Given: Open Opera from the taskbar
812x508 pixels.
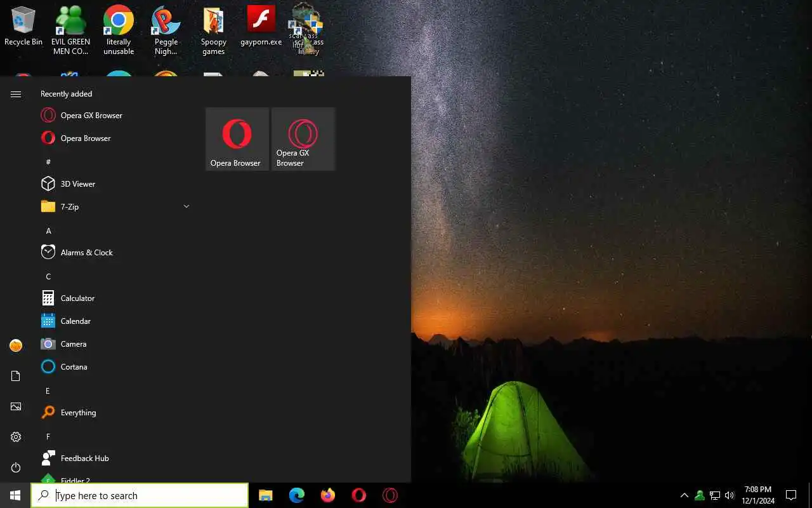Looking at the screenshot, I should pyautogui.click(x=359, y=495).
